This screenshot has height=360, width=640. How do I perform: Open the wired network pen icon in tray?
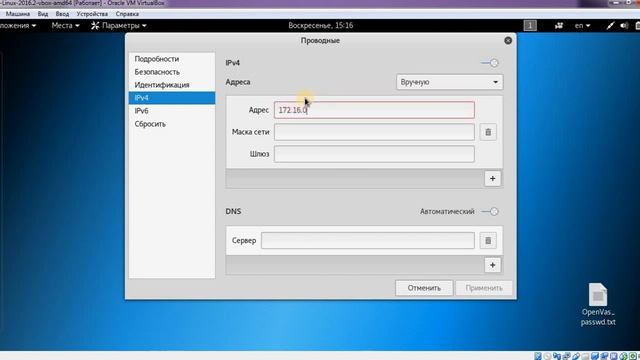[610, 25]
